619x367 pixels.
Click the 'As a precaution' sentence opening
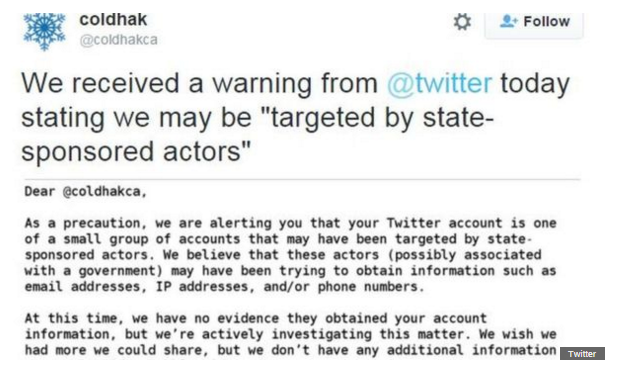click(82, 223)
